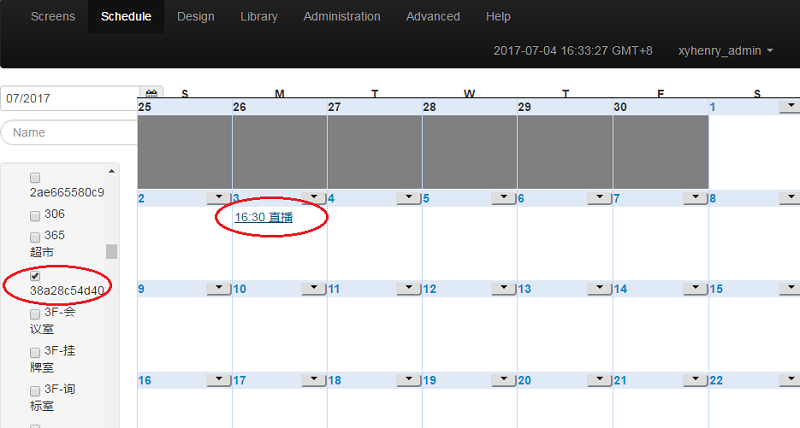Open the Library menu
The image size is (800, 428).
[259, 17]
